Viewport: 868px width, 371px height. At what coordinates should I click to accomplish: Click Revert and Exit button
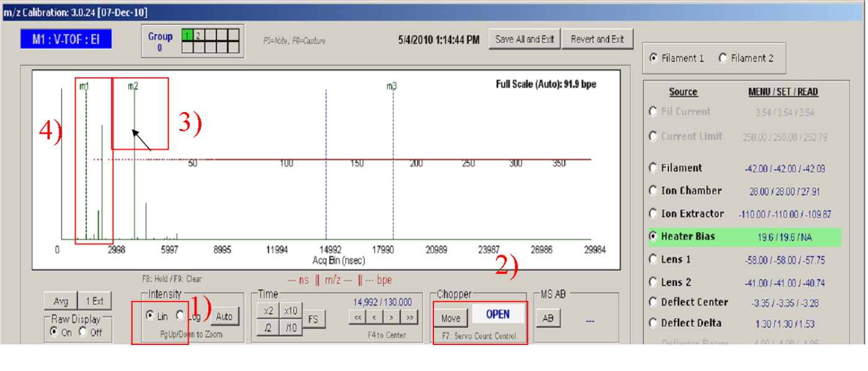point(597,39)
